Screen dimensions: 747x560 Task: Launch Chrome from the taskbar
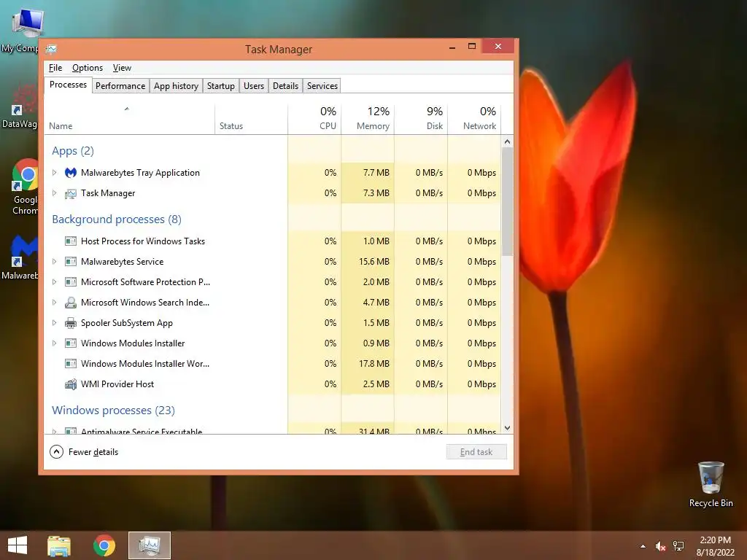[104, 545]
